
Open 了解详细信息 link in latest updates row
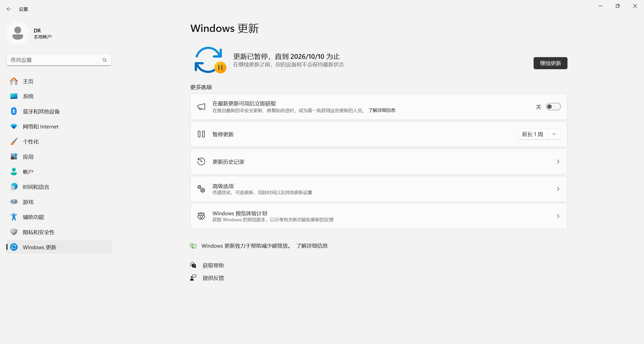click(382, 110)
